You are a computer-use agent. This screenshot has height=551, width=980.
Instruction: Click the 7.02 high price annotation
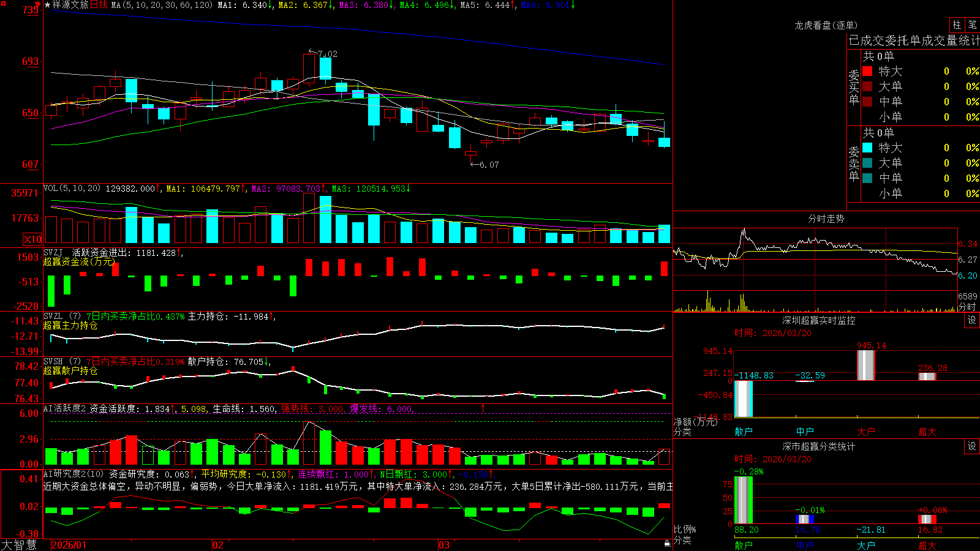(328, 54)
